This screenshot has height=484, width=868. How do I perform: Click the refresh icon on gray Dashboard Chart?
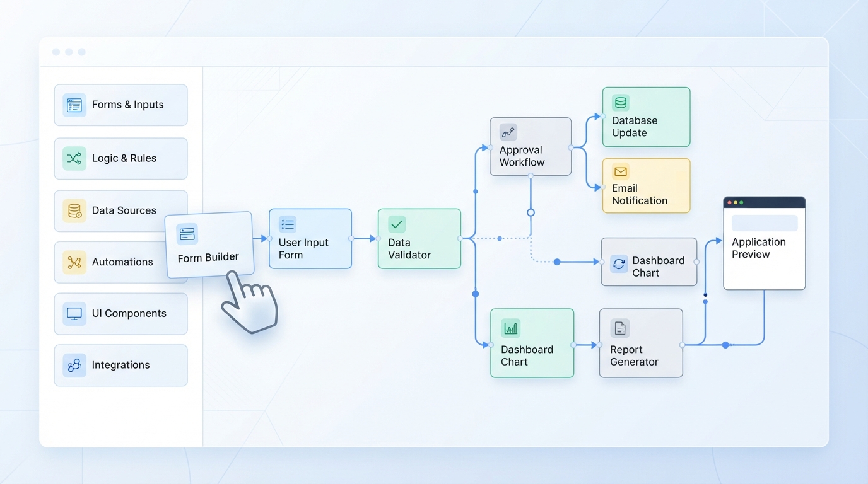[619, 264]
